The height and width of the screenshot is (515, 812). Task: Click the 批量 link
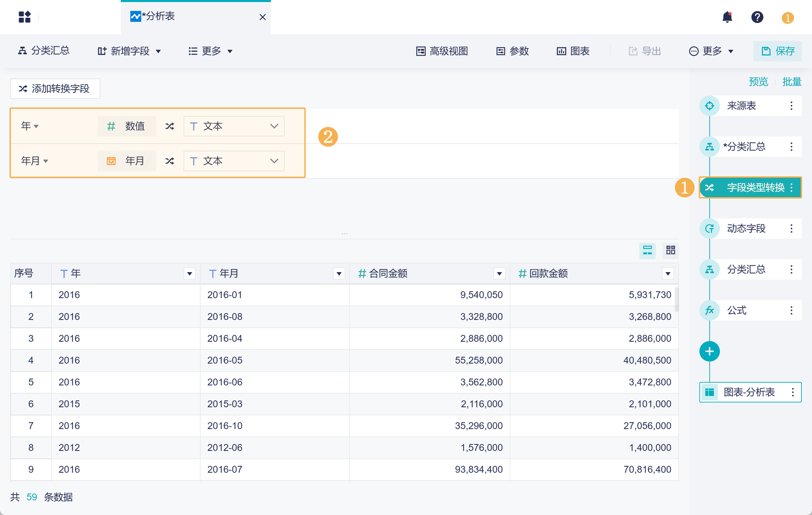coord(792,82)
